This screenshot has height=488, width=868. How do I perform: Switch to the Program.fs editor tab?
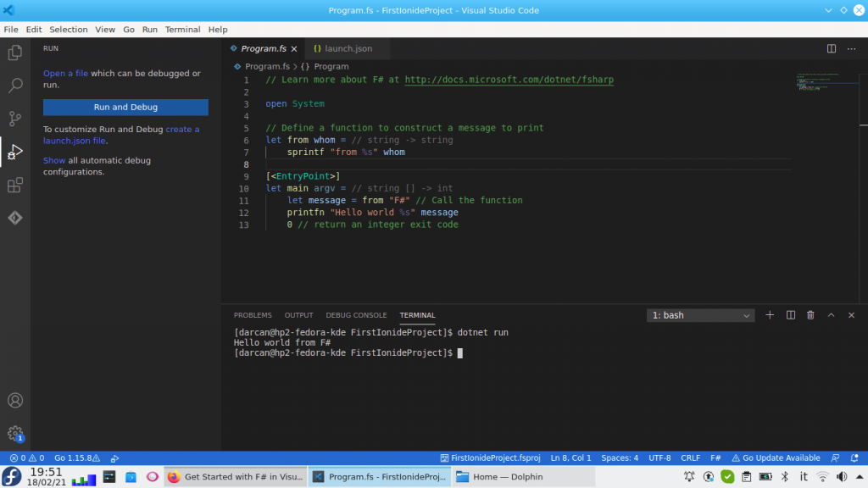(264, 48)
